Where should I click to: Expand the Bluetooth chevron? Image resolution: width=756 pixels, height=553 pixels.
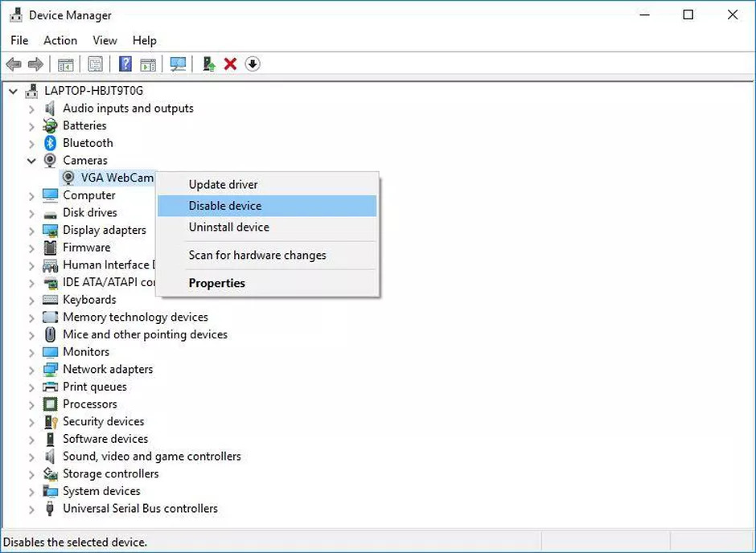(31, 144)
